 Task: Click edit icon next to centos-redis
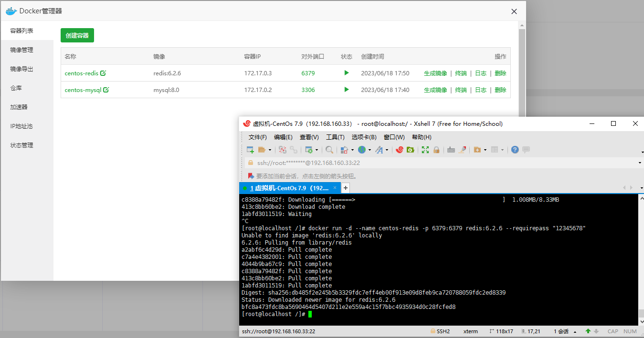point(103,73)
